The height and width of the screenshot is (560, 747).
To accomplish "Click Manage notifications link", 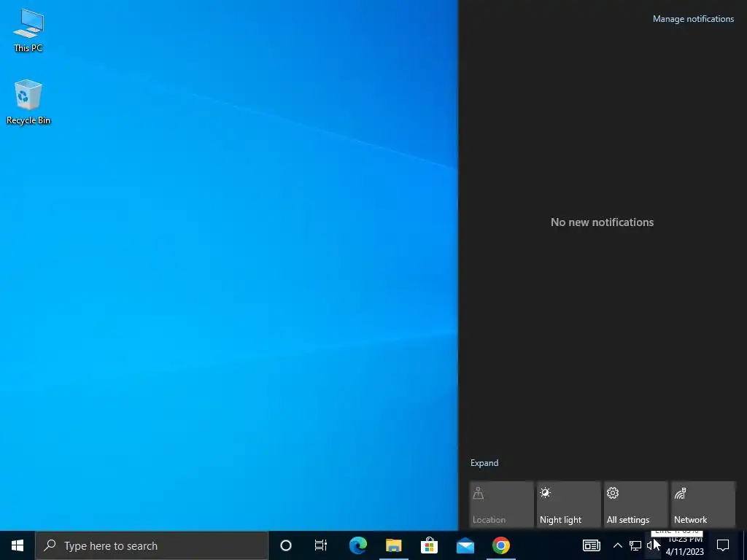I will coord(693,19).
